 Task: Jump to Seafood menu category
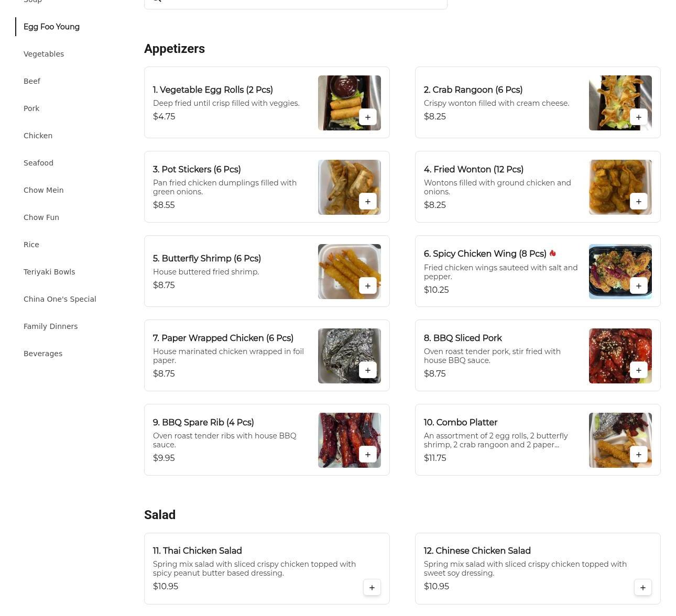pos(38,163)
